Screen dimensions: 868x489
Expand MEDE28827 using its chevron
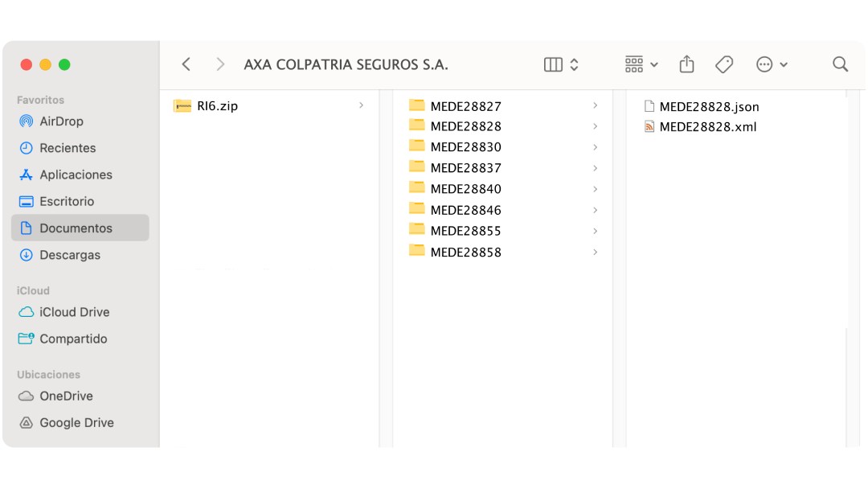pyautogui.click(x=595, y=105)
